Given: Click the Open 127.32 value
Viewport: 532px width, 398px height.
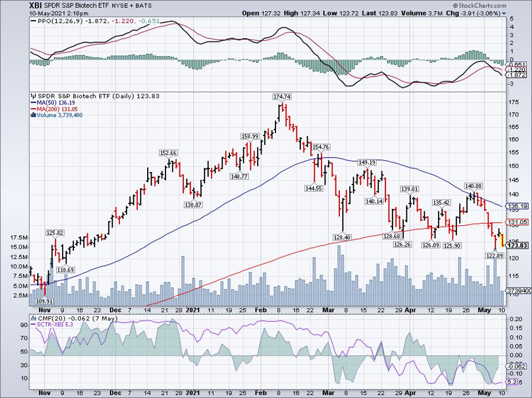Looking at the screenshot, I should coord(261,13).
